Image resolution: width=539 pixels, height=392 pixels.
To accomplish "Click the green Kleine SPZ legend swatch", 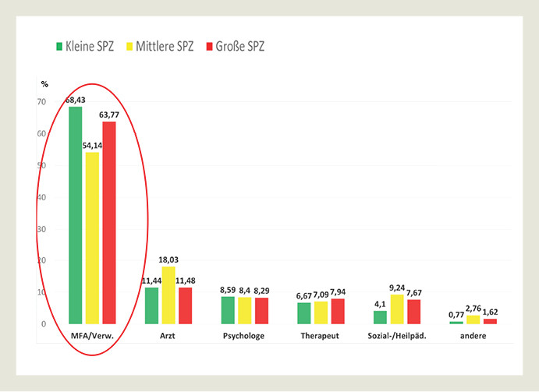I will [x=59, y=47].
